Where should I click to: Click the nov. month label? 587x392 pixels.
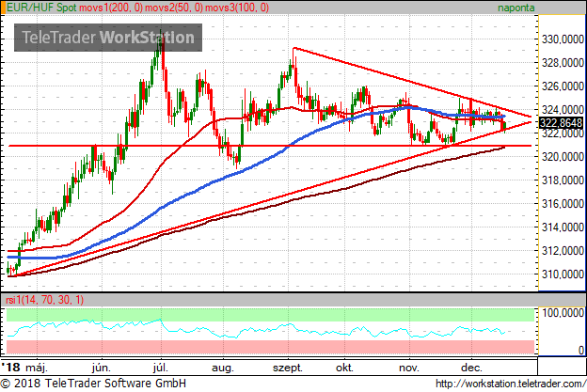click(x=409, y=368)
